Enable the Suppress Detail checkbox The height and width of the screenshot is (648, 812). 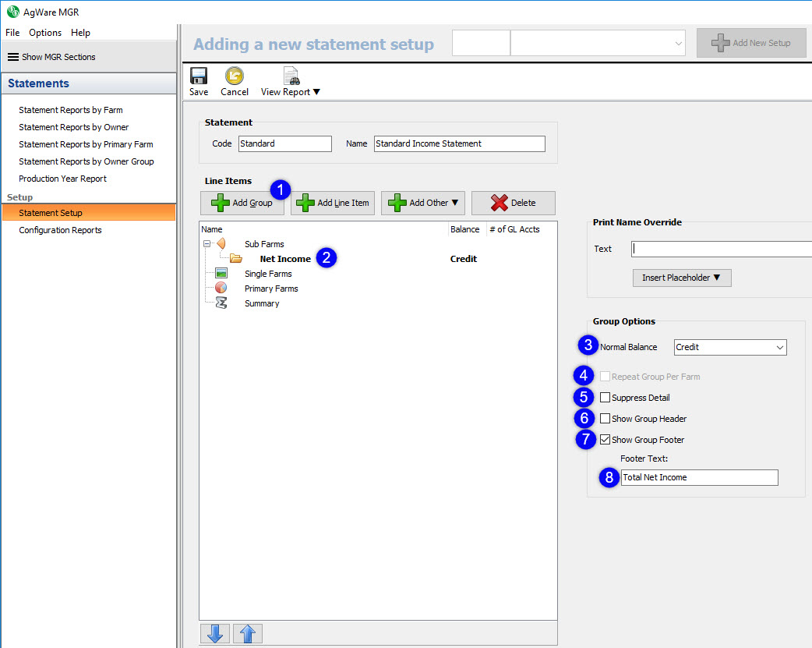[x=605, y=398]
